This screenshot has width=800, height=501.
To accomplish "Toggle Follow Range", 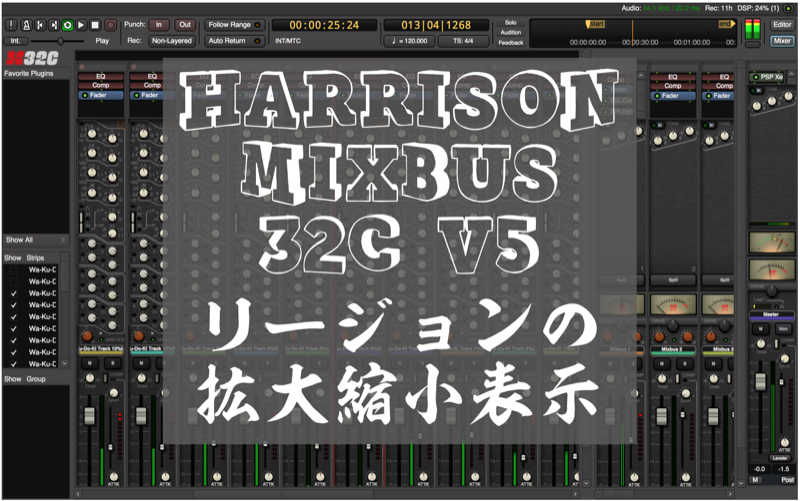I will click(235, 24).
